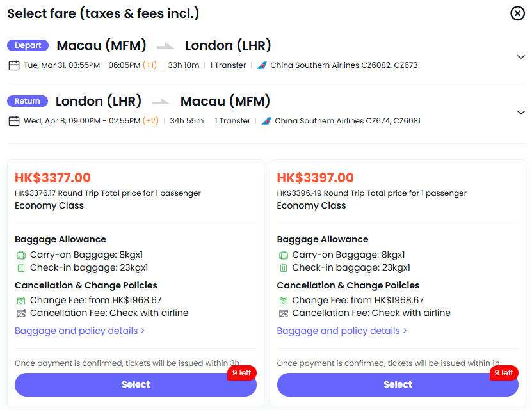
Task: Click cancellation fee icon in HK$3397 fare
Action: pos(284,313)
